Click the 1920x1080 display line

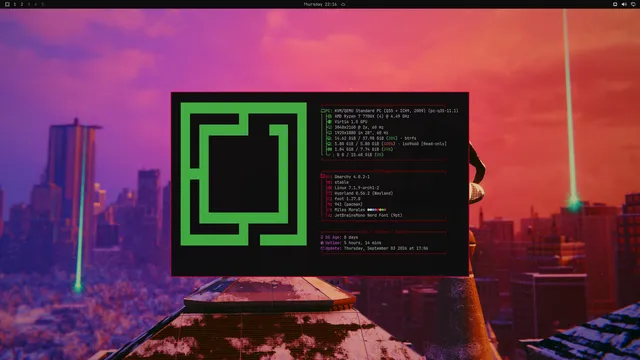(361, 133)
